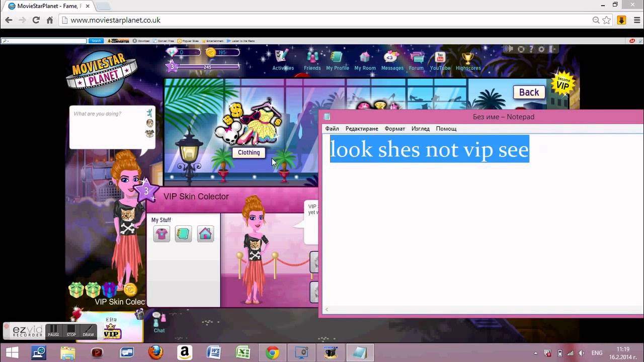Open the Помощ menu in Notepad
Image resolution: width=644 pixels, height=362 pixels.
tap(446, 129)
